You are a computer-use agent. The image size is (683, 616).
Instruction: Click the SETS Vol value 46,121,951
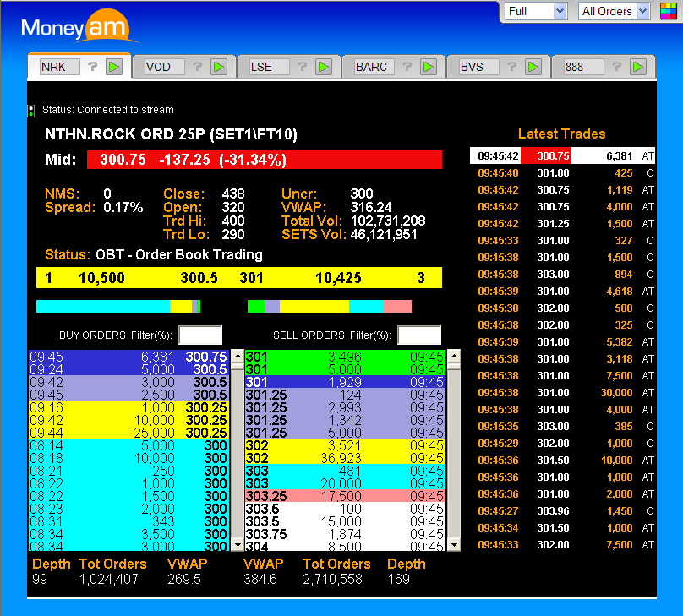(x=384, y=235)
